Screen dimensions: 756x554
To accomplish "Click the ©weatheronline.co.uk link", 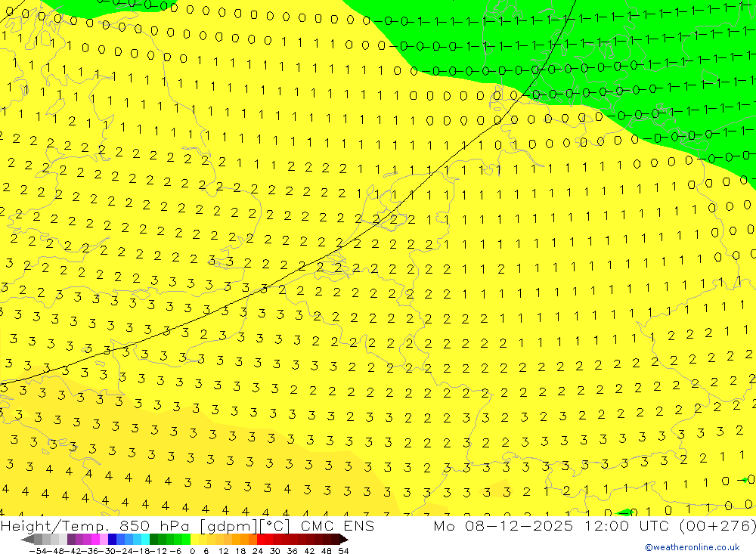I will coord(692,547).
